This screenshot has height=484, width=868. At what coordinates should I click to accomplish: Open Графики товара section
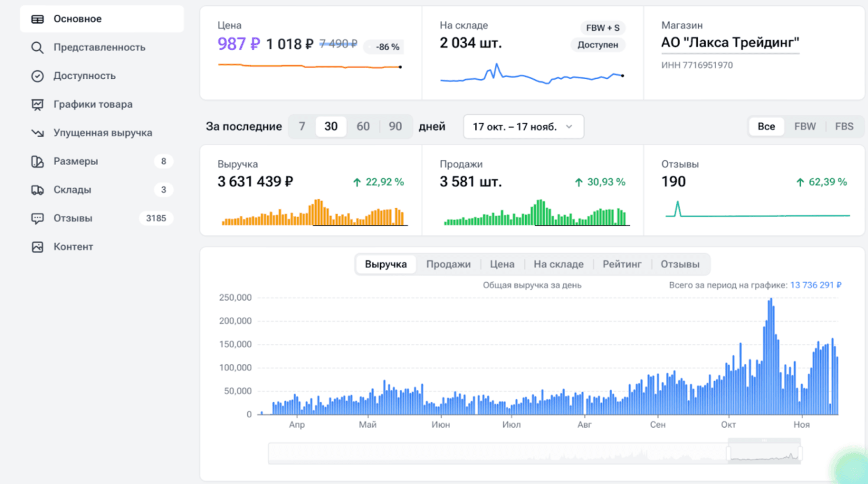pyautogui.click(x=93, y=104)
